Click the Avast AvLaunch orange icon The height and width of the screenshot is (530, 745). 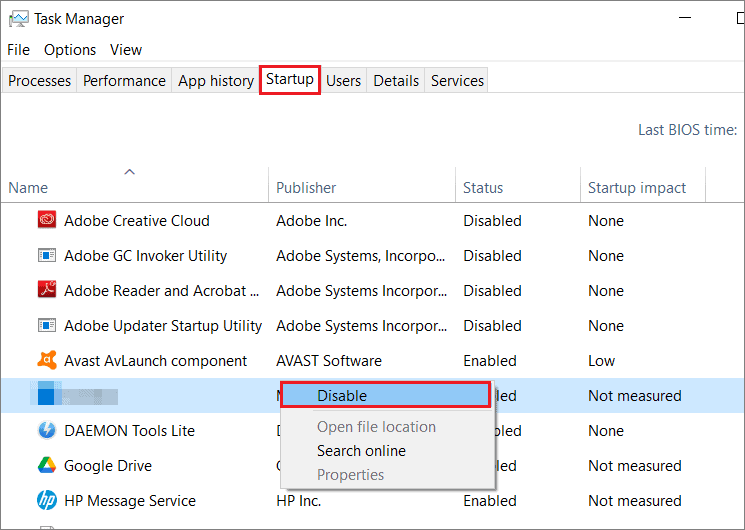(x=47, y=360)
